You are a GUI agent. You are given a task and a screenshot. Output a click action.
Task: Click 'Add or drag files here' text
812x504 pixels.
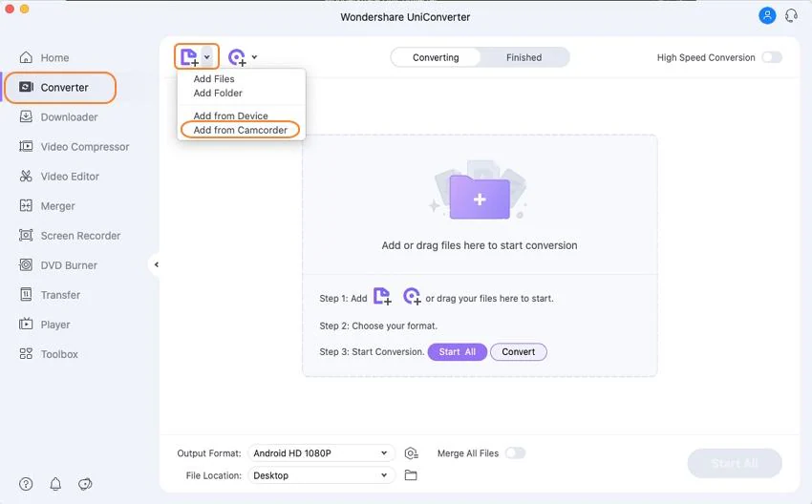click(x=479, y=245)
